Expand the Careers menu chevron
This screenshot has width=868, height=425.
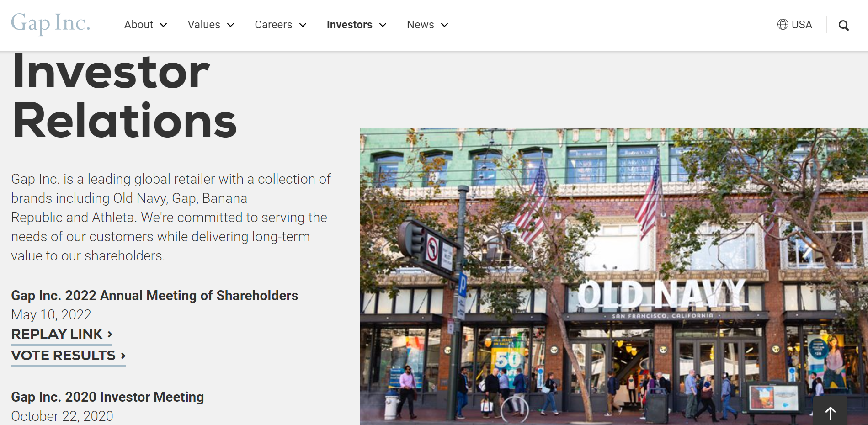click(x=303, y=25)
